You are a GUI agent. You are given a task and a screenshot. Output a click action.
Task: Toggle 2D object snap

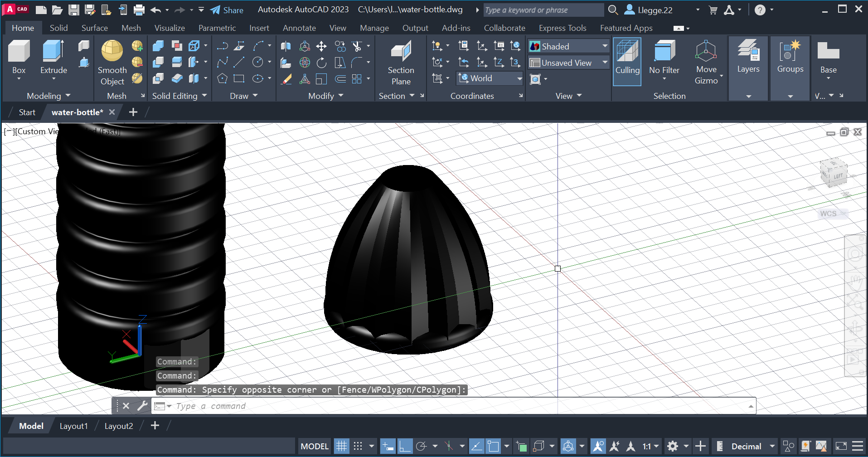click(493, 446)
